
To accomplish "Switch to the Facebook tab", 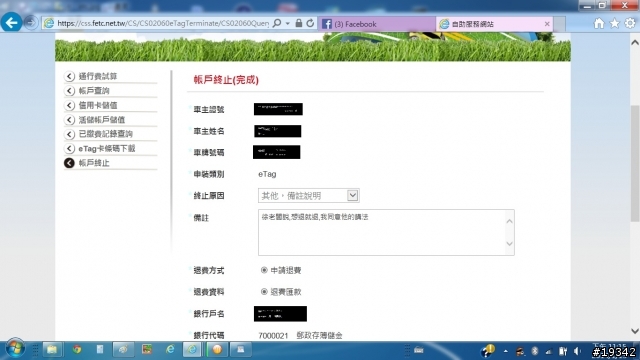I will [376, 24].
